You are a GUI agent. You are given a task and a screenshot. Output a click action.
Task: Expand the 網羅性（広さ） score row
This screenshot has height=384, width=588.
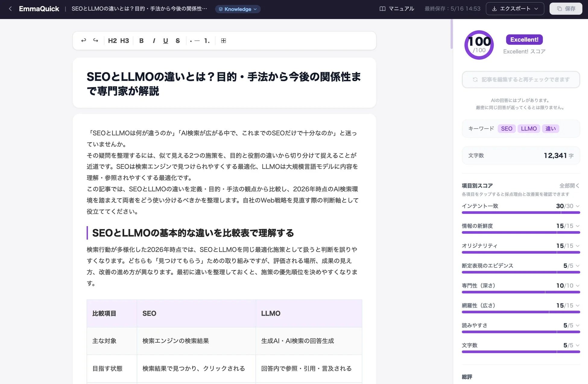click(x=521, y=306)
